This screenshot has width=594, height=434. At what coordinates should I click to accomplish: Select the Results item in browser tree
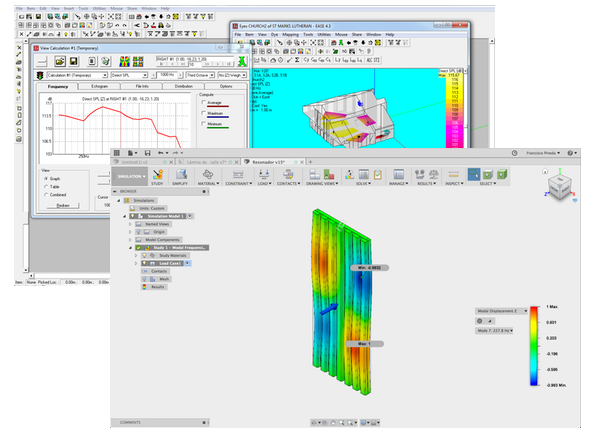[x=155, y=287]
